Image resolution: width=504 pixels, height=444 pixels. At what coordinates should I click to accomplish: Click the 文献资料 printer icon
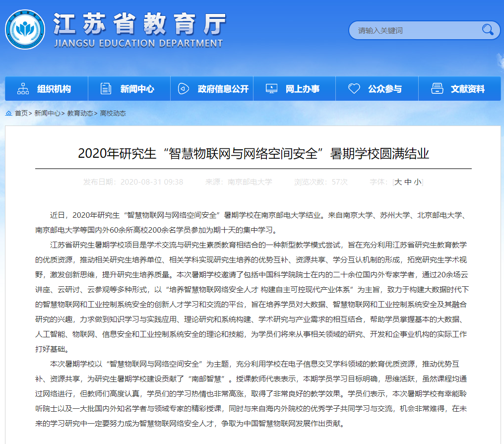(x=437, y=89)
